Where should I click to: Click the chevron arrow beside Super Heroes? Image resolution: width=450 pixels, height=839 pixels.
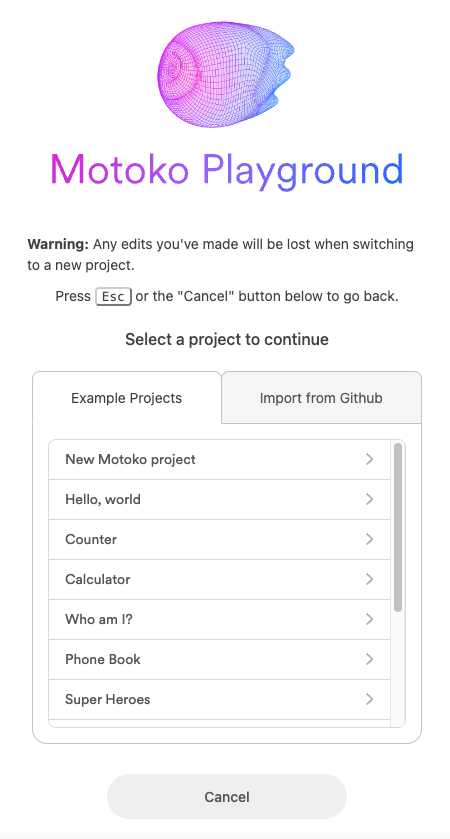[369, 699]
